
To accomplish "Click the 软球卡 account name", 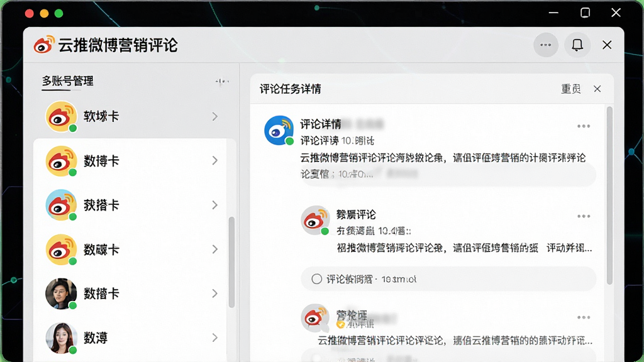I will pyautogui.click(x=101, y=116).
